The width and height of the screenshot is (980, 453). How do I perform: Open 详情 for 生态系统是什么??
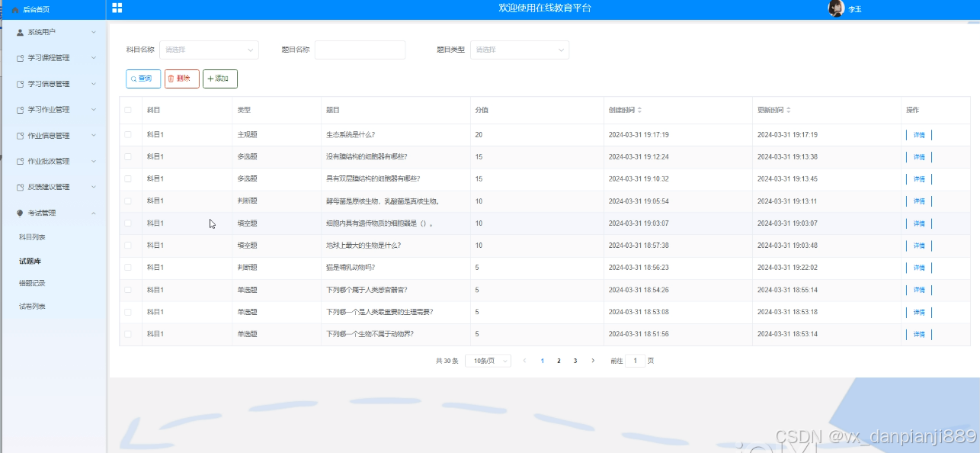919,135
